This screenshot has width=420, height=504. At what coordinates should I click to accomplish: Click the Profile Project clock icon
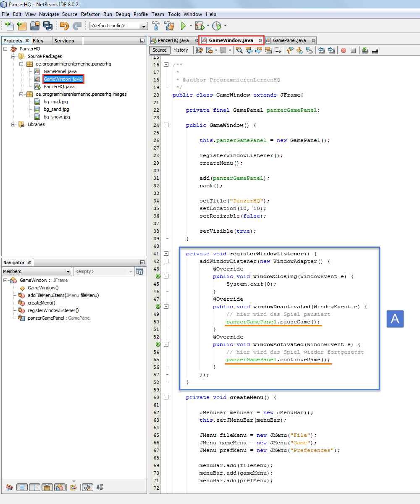(217, 26)
